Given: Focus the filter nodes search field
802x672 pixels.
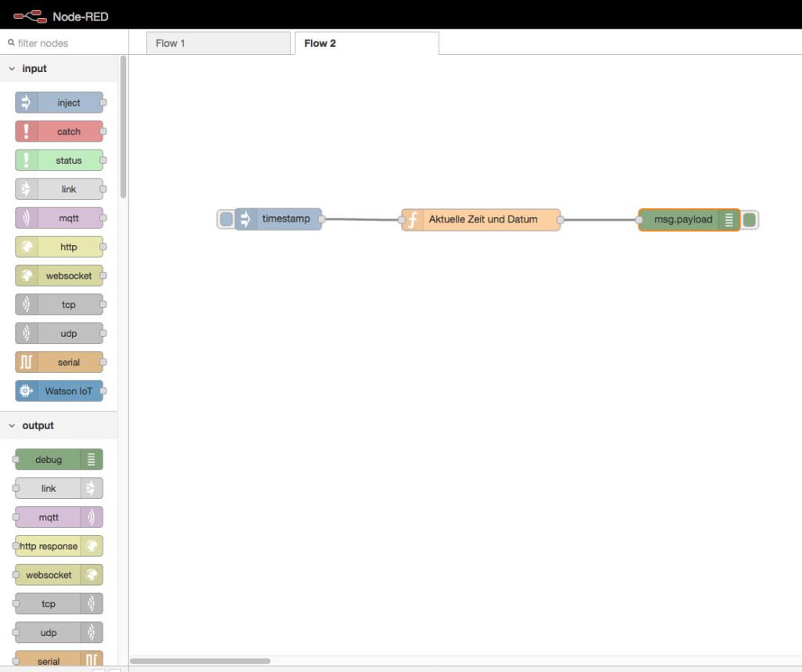Looking at the screenshot, I should coord(64,43).
